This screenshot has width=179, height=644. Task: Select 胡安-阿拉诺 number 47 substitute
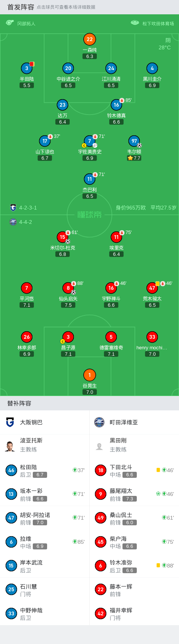[x=44, y=518]
